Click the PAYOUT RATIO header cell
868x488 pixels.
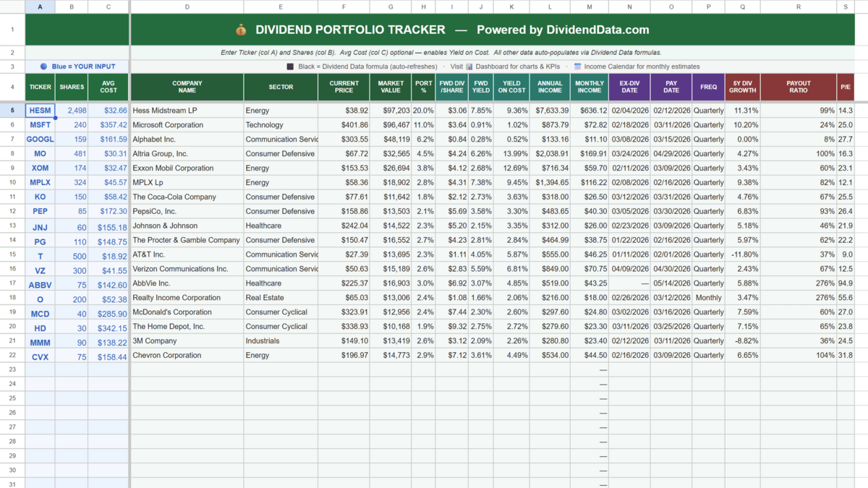click(799, 87)
